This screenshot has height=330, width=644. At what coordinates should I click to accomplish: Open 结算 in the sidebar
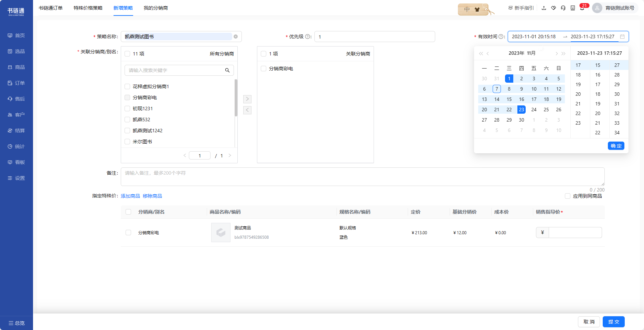pos(16,131)
